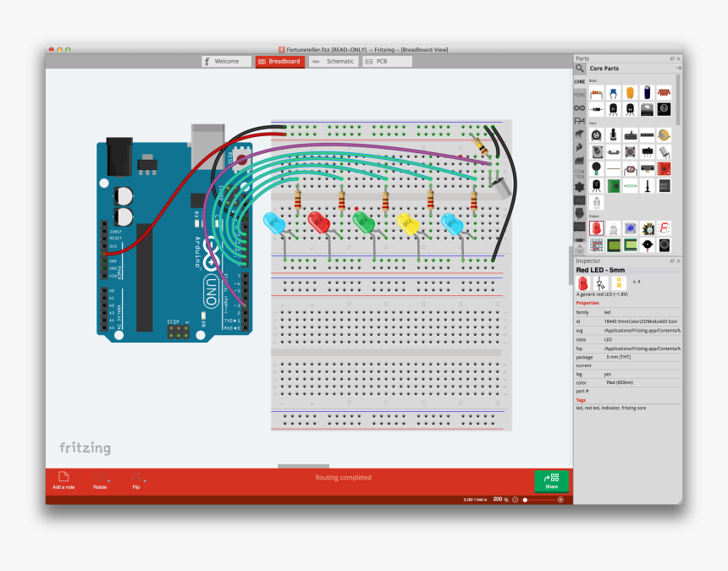Switch to the Welcome tab

click(x=226, y=61)
